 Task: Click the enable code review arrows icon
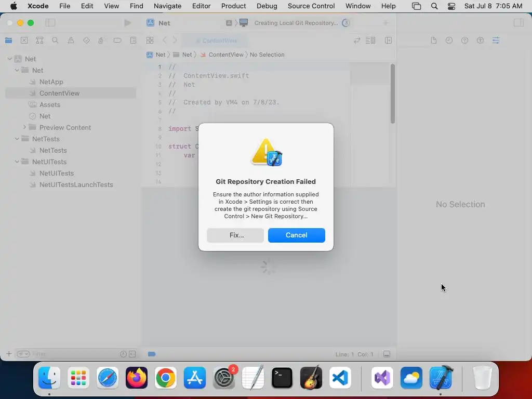(x=357, y=41)
